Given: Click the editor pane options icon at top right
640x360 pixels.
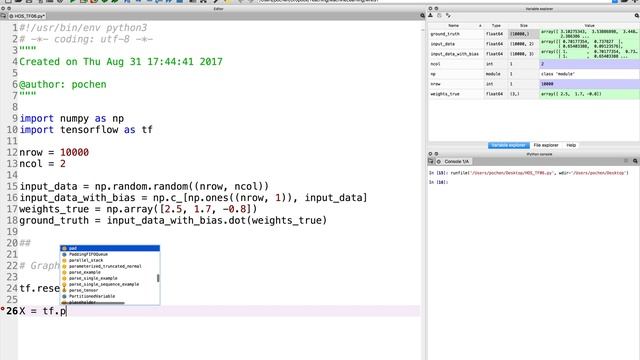Looking at the screenshot, I should (422, 16).
